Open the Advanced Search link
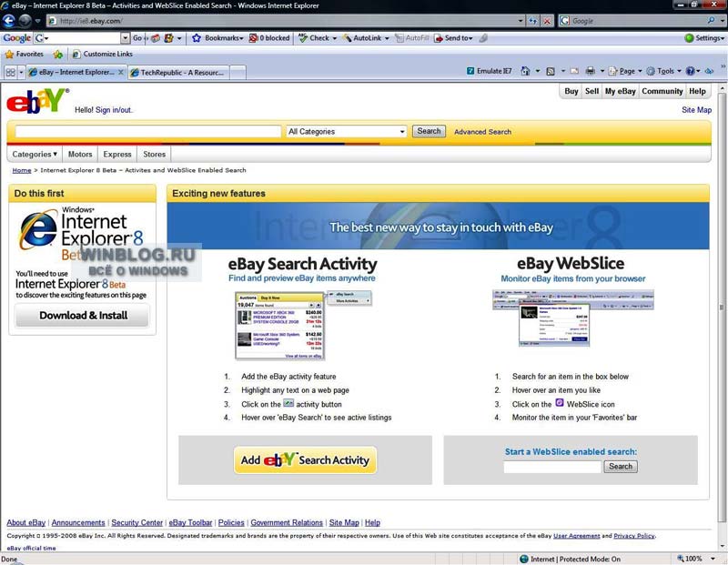The height and width of the screenshot is (565, 728). (482, 132)
